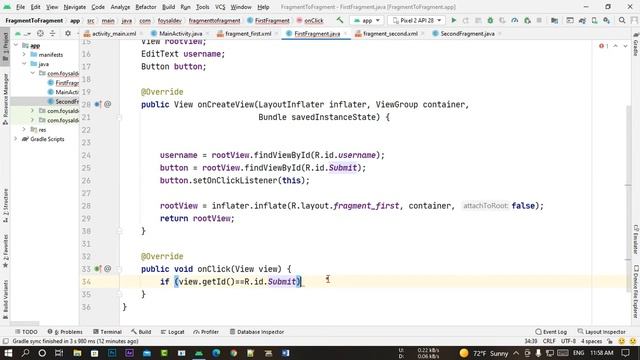Open the Terminal tool window
640x360 pixels.
pyautogui.click(x=107, y=332)
